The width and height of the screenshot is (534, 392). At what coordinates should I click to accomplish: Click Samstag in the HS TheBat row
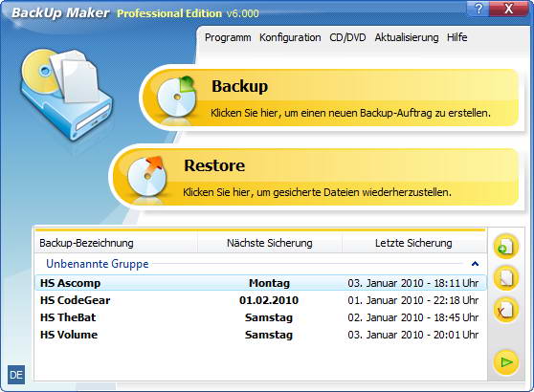click(x=269, y=317)
